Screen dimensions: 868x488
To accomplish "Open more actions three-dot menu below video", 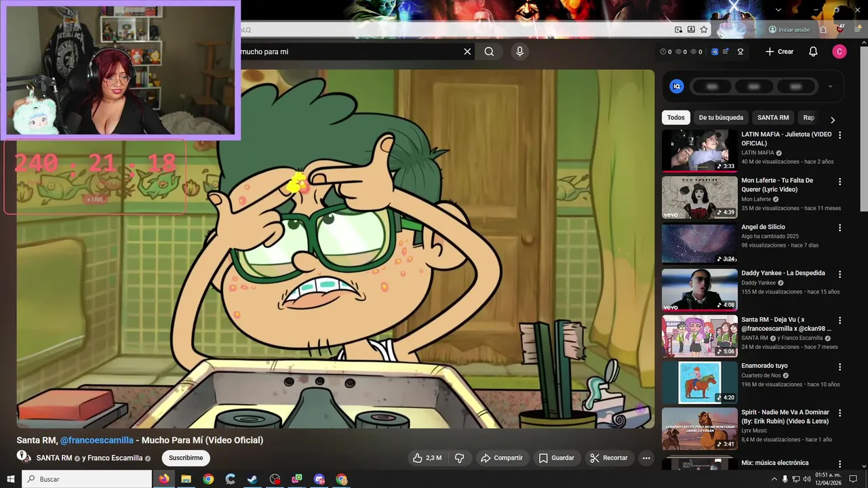I will pyautogui.click(x=646, y=458).
